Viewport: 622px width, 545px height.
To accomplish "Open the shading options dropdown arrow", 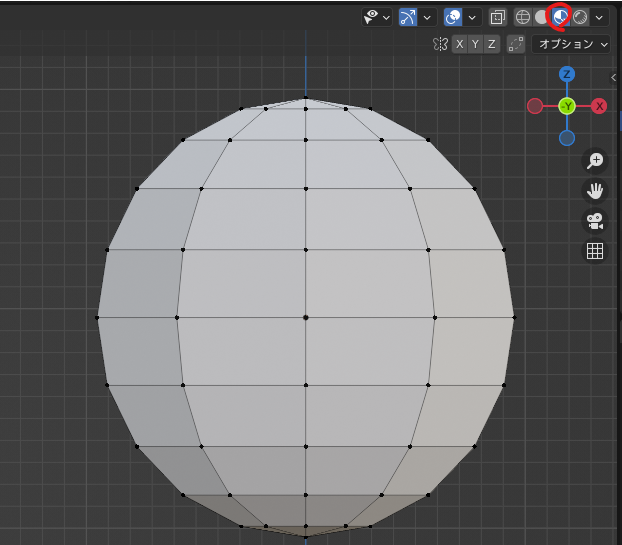I will [x=599, y=17].
